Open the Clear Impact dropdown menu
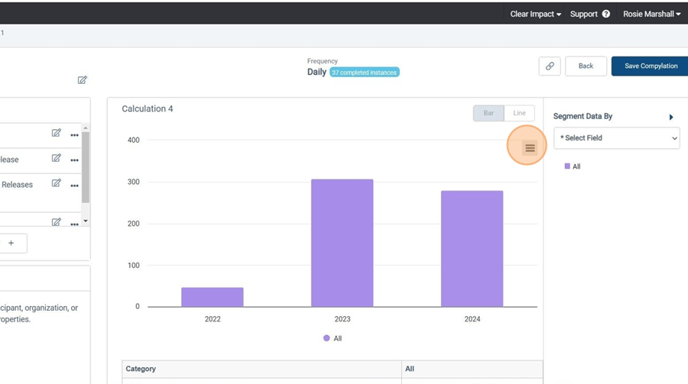The height and width of the screenshot is (384, 688). pos(535,14)
